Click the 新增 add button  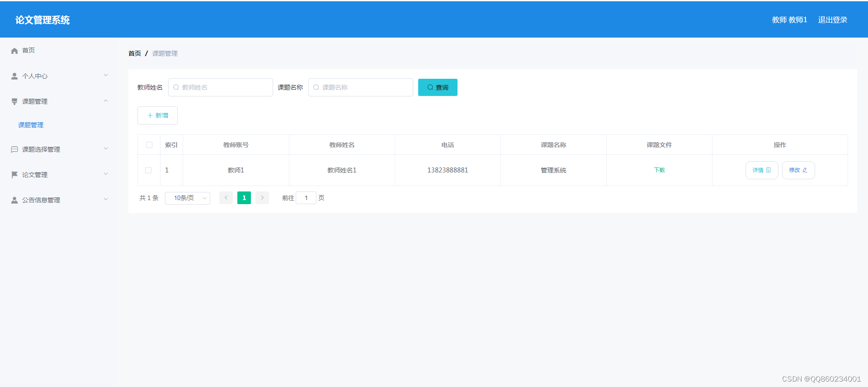click(x=157, y=115)
